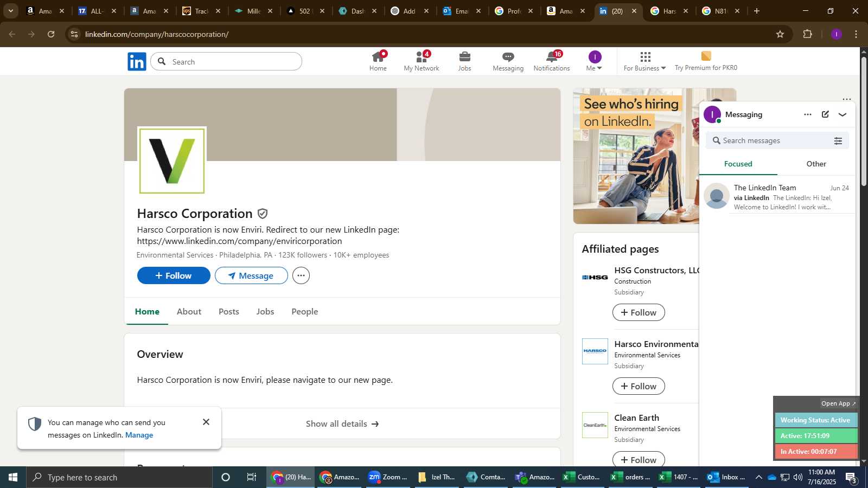Image resolution: width=868 pixels, height=488 pixels.
Task: Open Windows notification center icon
Action: click(x=851, y=477)
